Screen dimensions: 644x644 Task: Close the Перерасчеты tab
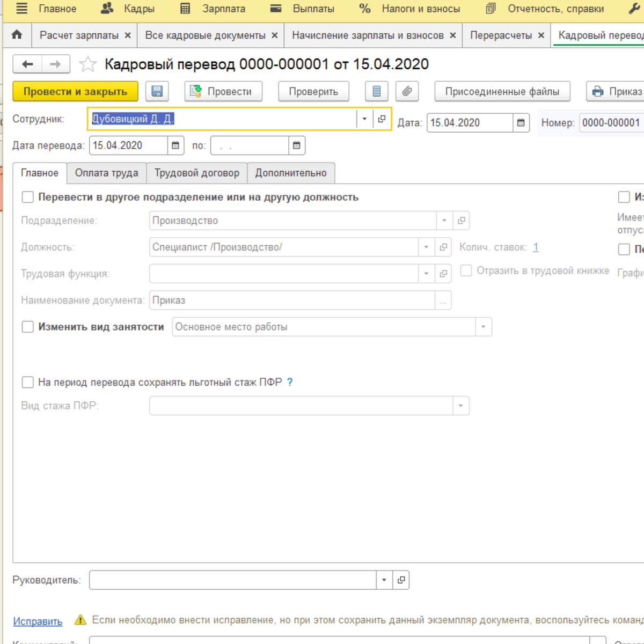541,35
